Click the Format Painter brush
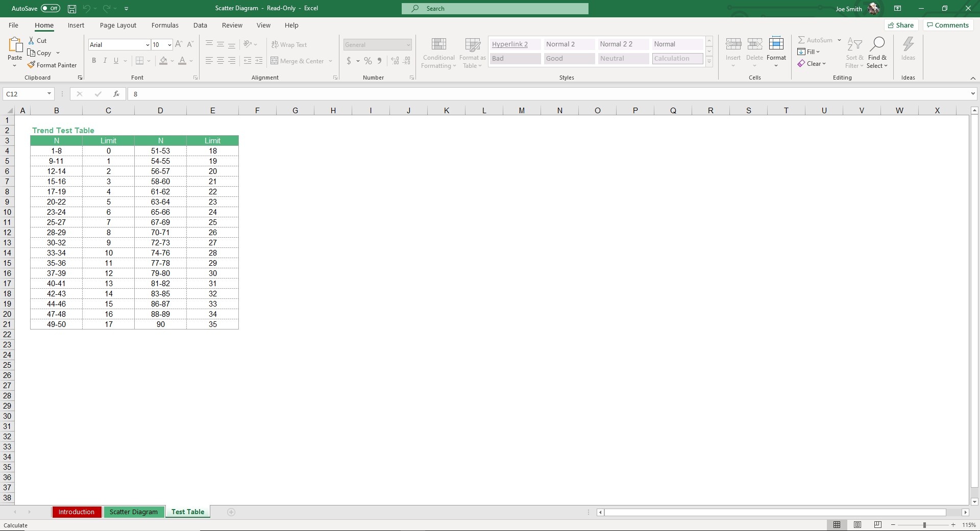Viewport: 980px width, 531px height. pyautogui.click(x=31, y=65)
